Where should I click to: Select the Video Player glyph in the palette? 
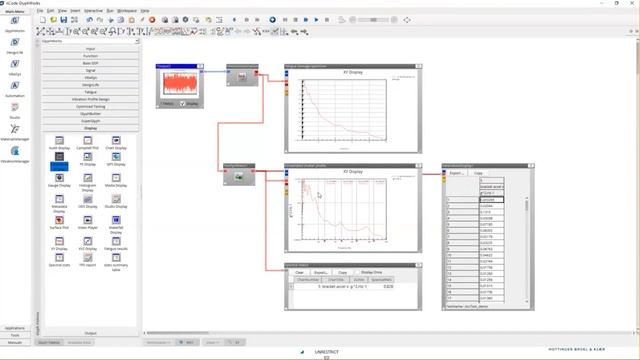click(x=88, y=222)
